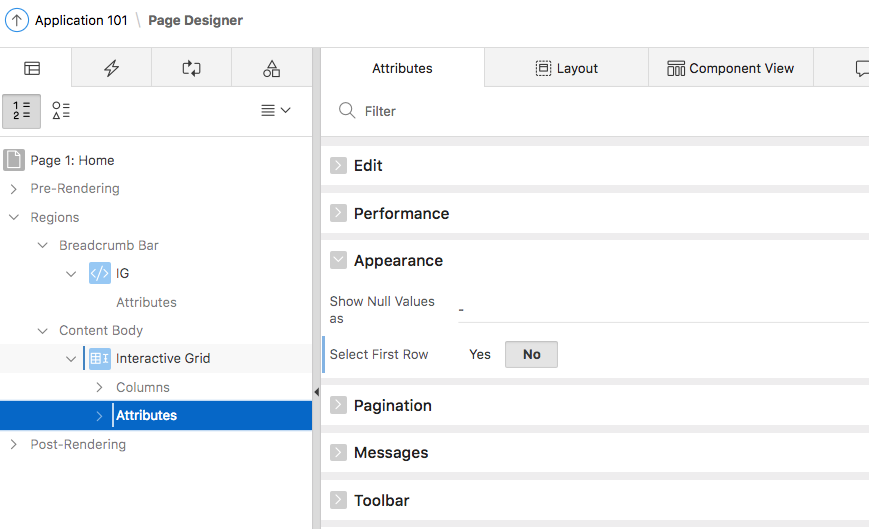Switch to the Component View tab
The width and height of the screenshot is (869, 529).
click(x=730, y=68)
